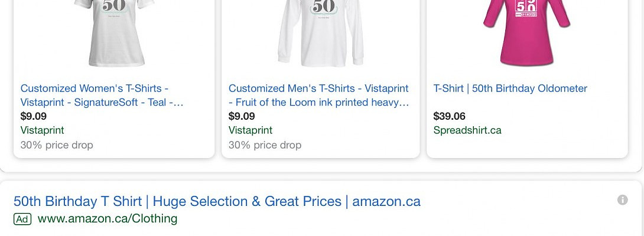Click the 50th Birthday T Shirt Amazon ad headline

(217, 201)
